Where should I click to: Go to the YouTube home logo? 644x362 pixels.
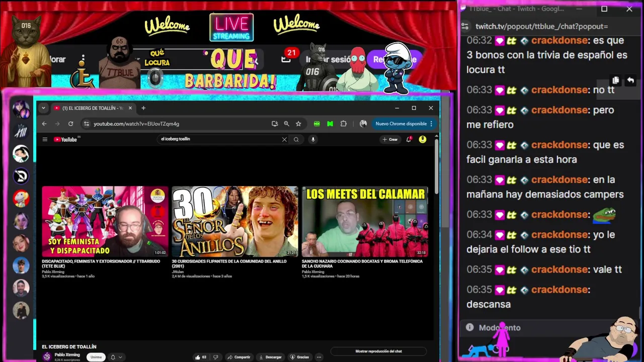coord(65,139)
